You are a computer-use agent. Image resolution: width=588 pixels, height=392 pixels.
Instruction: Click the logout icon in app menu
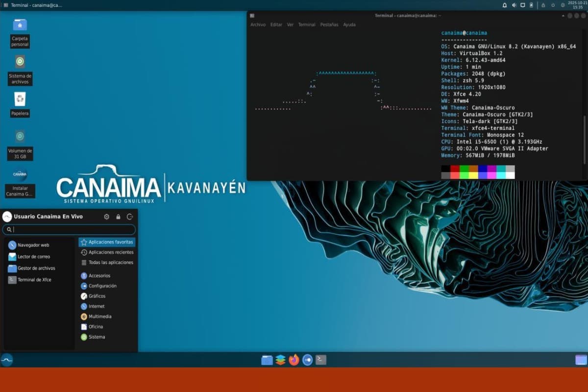pyautogui.click(x=130, y=217)
